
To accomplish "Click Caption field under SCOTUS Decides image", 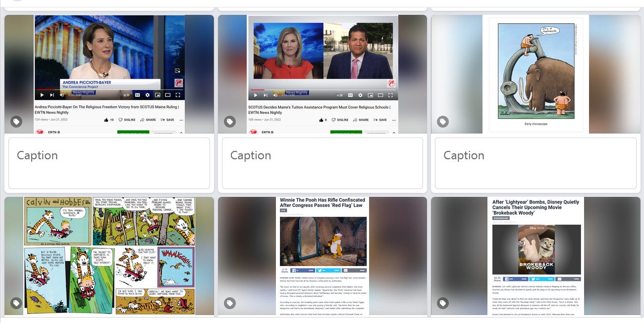I will pyautogui.click(x=322, y=163).
